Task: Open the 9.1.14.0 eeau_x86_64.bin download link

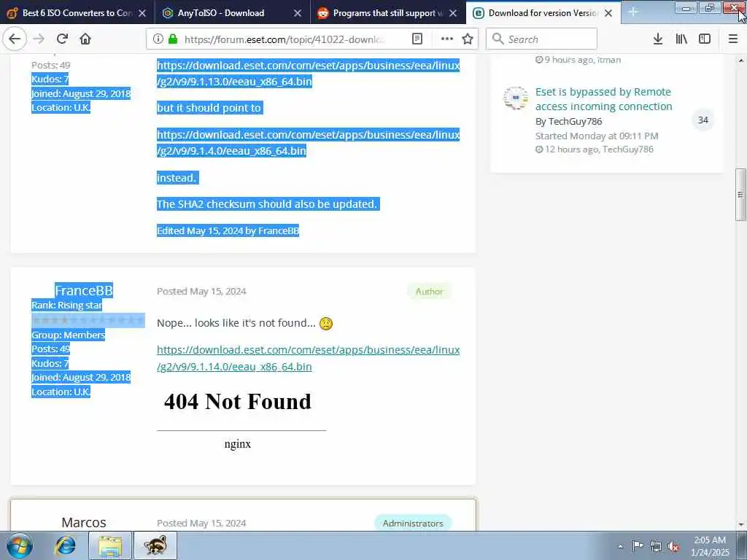Action: point(309,358)
